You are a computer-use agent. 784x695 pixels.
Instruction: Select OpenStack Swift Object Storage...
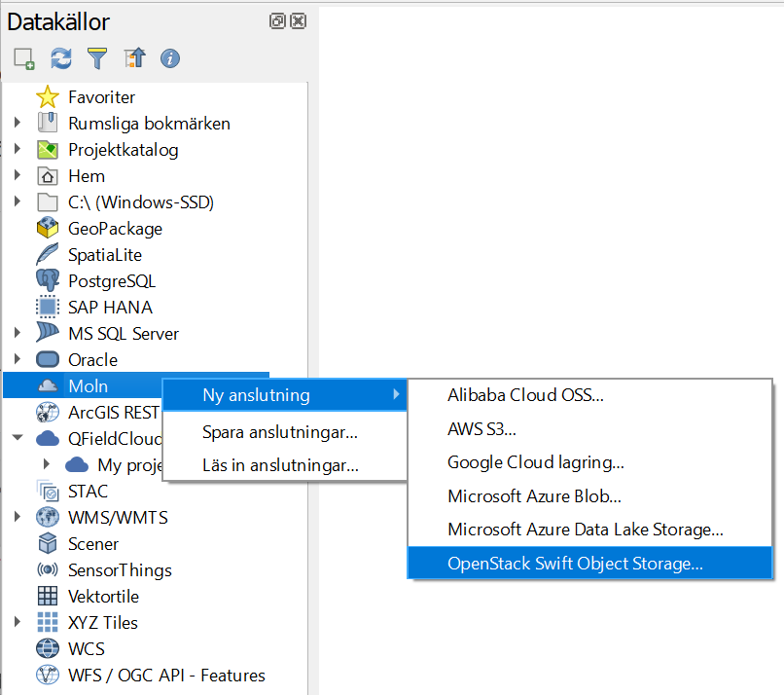click(x=590, y=563)
